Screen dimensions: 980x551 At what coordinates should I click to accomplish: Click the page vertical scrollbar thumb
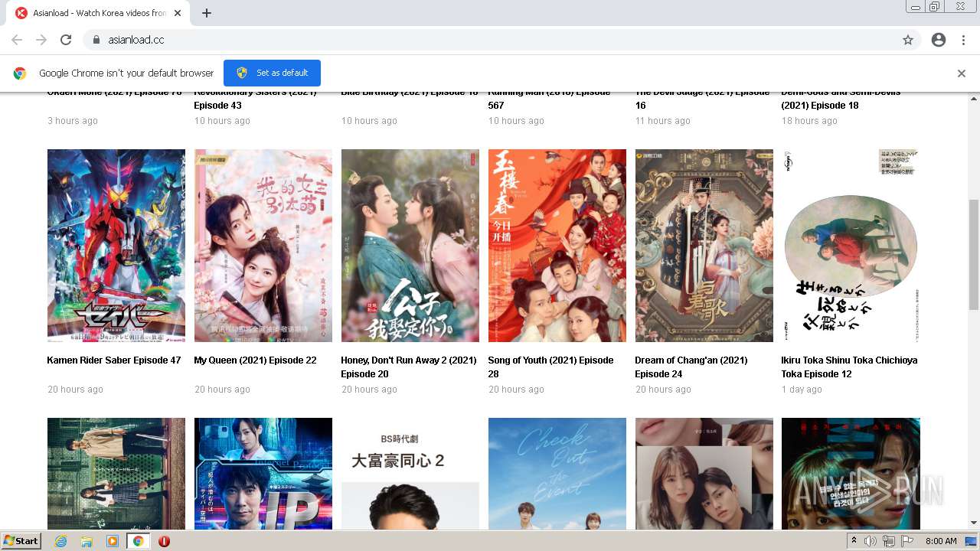point(974,255)
